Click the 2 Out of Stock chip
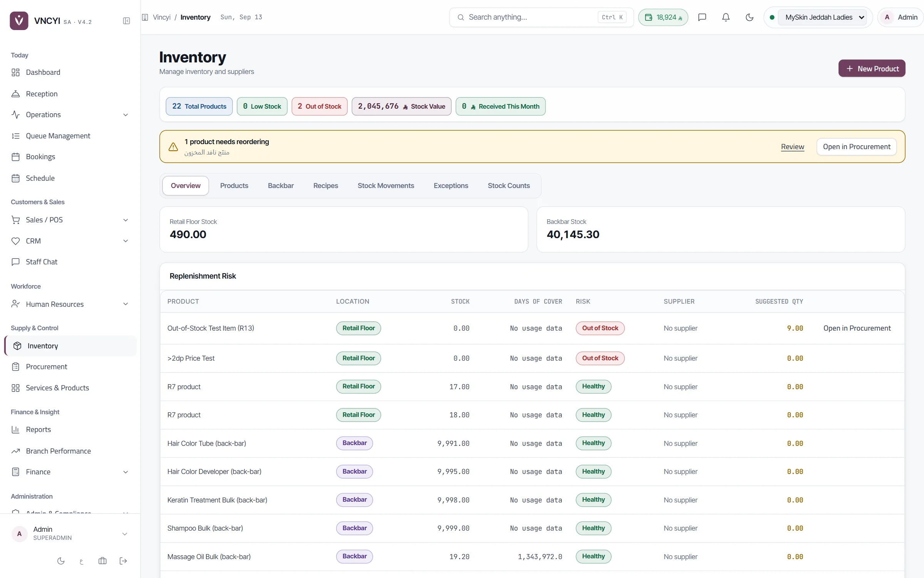Screen dimensions: 924x578 point(320,106)
